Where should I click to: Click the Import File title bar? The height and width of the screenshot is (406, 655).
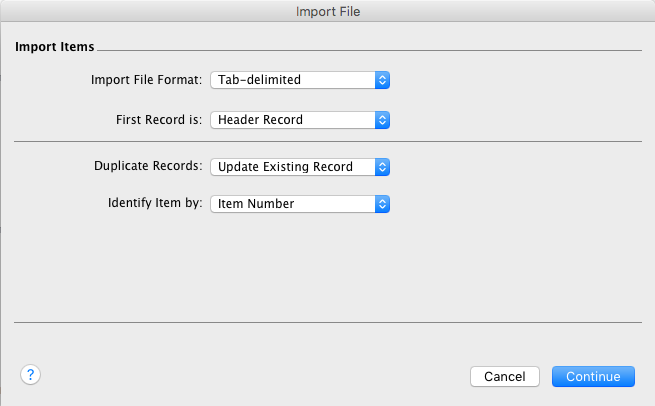328,12
